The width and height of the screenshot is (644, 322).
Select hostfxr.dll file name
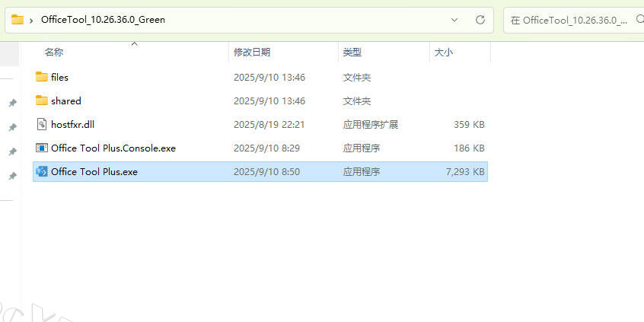tap(72, 124)
